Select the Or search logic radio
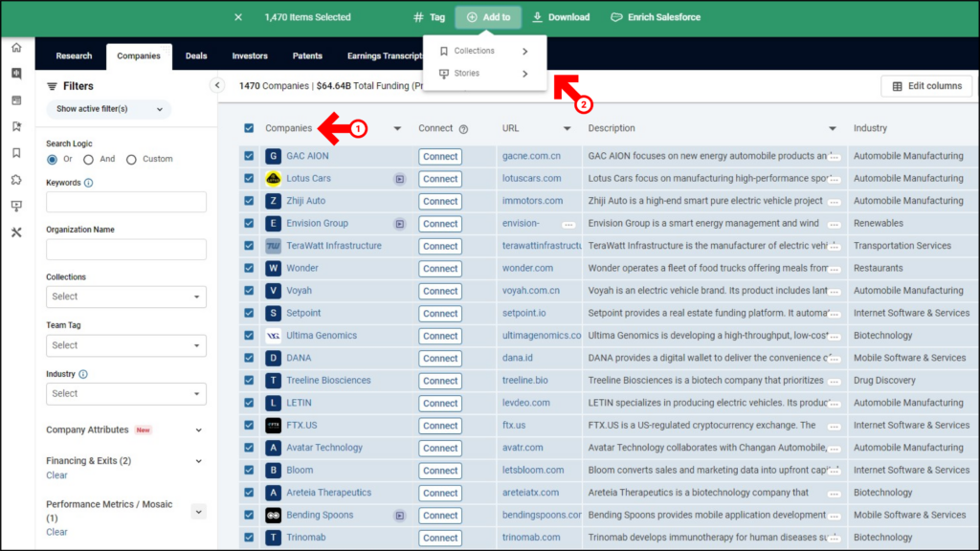This screenshot has height=551, width=980. (52, 160)
